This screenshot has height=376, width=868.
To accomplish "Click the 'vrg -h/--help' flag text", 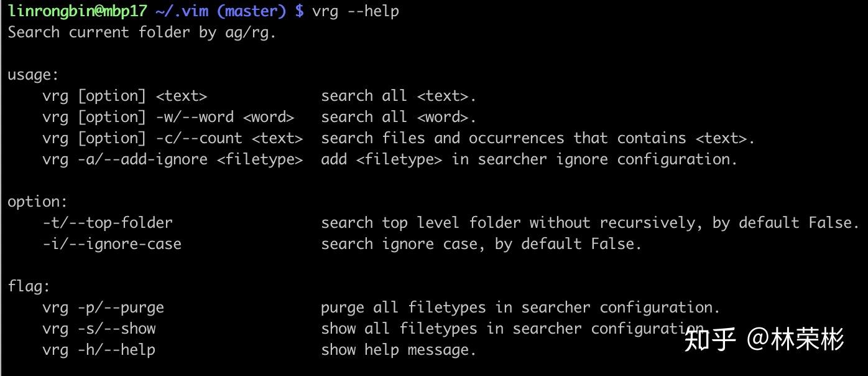I will pyautogui.click(x=98, y=350).
